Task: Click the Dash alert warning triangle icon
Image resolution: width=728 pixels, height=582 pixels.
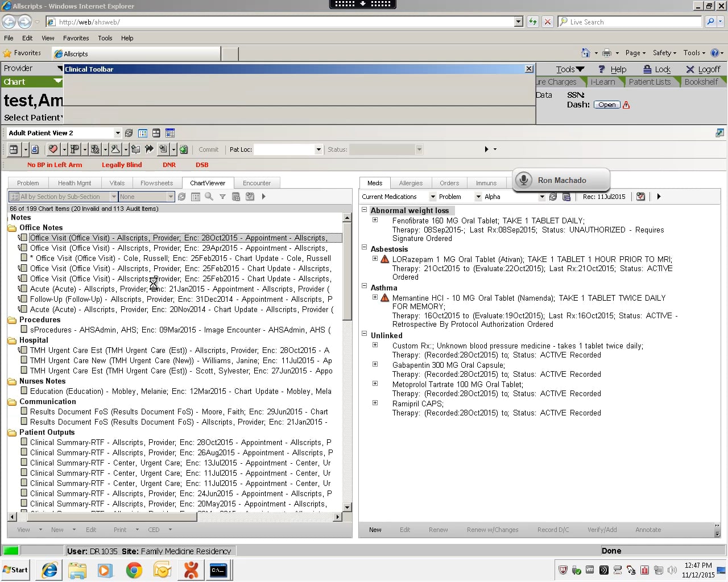Action: (626, 105)
